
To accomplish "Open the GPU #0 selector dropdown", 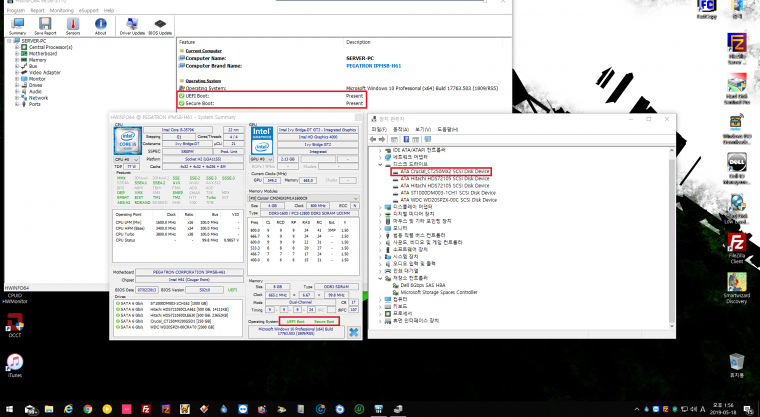I will click(262, 159).
